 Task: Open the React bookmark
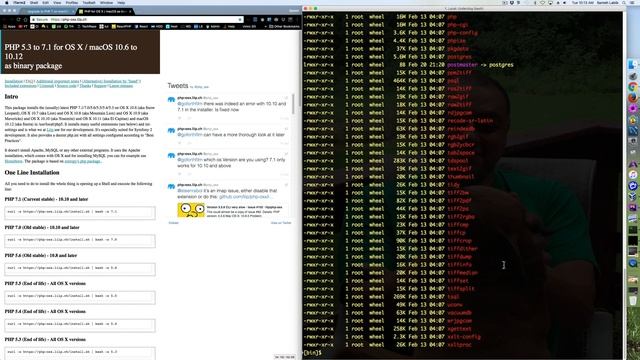141,27
